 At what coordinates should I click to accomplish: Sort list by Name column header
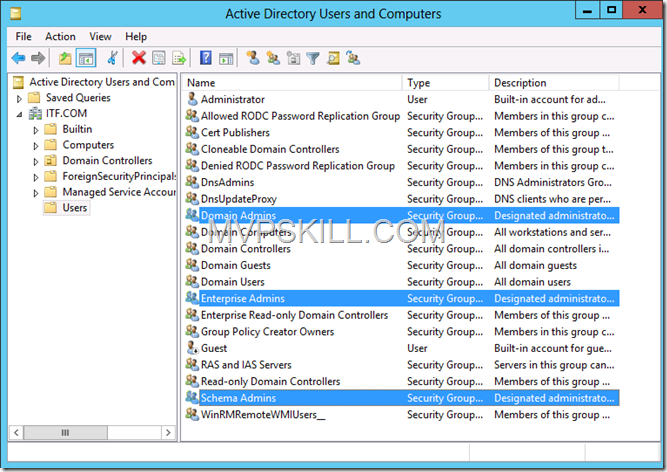click(292, 83)
